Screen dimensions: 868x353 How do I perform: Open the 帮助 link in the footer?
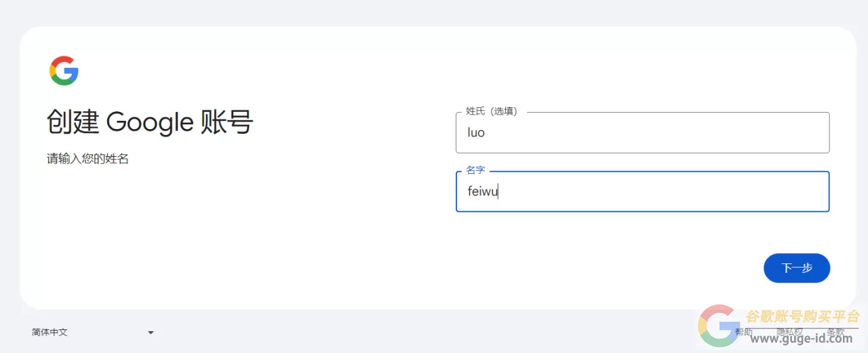[x=744, y=332]
